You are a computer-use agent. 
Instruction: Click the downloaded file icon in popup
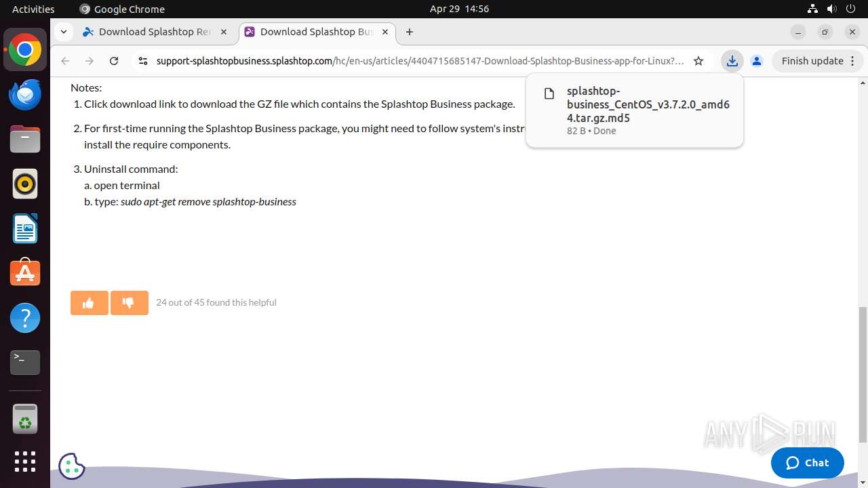click(x=549, y=94)
